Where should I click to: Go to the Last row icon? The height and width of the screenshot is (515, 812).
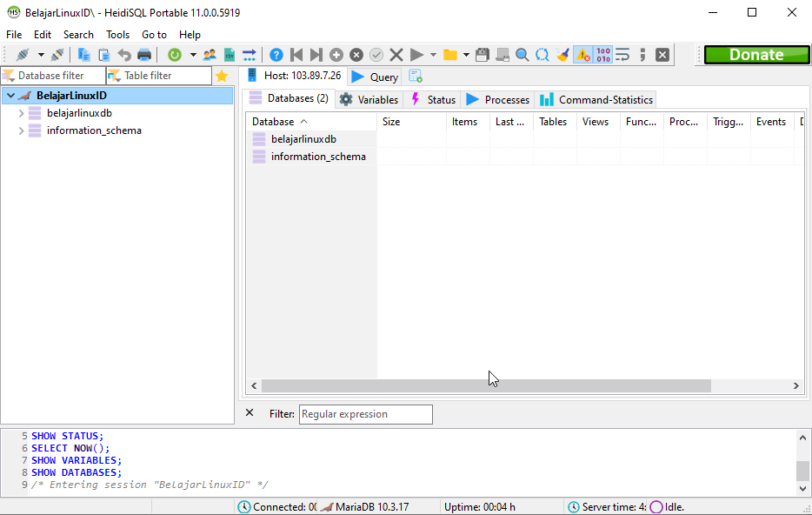pos(316,55)
